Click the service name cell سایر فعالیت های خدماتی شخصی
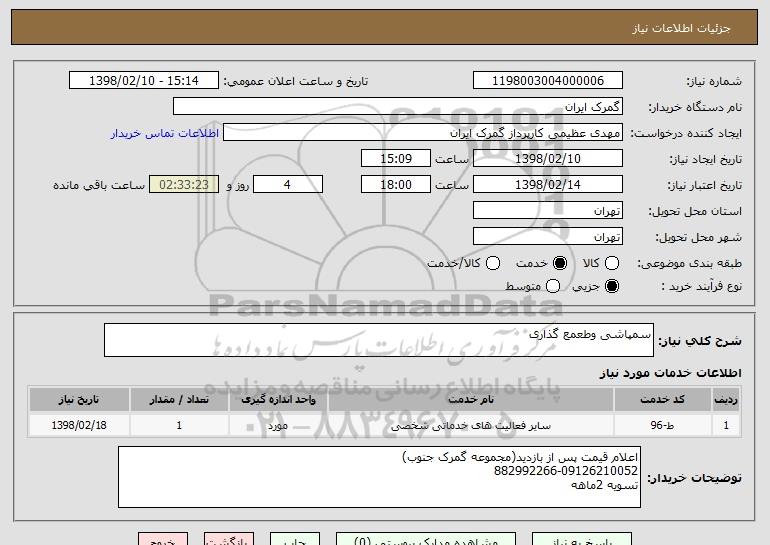The height and width of the screenshot is (545, 770). (470, 425)
